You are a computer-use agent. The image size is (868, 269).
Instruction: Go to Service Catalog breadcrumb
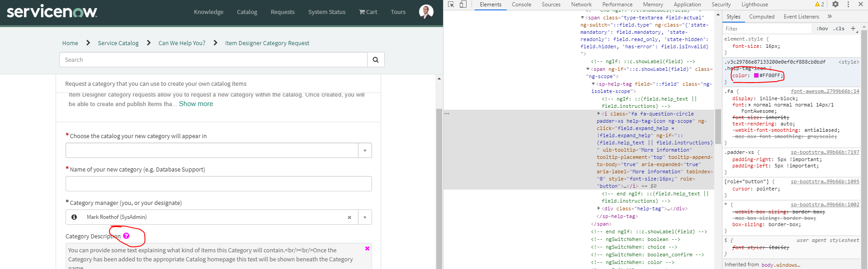click(118, 43)
